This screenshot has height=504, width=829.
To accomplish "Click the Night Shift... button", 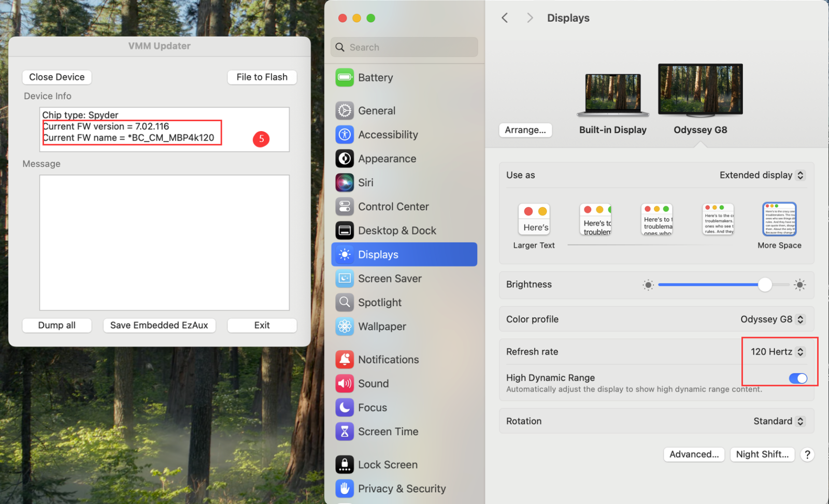I will 762,455.
